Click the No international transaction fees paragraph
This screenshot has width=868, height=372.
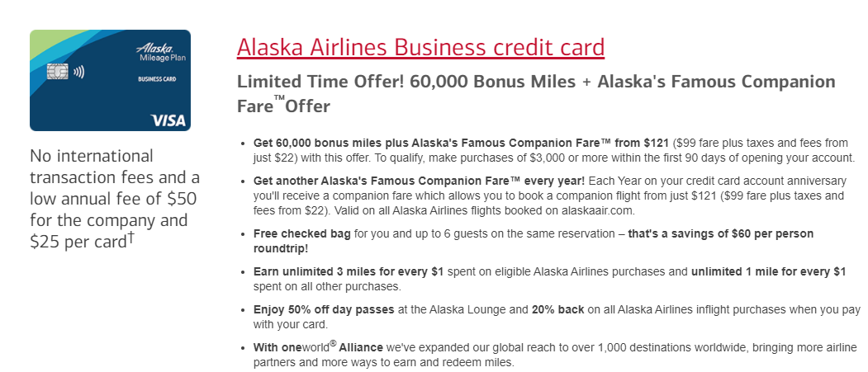(115, 199)
